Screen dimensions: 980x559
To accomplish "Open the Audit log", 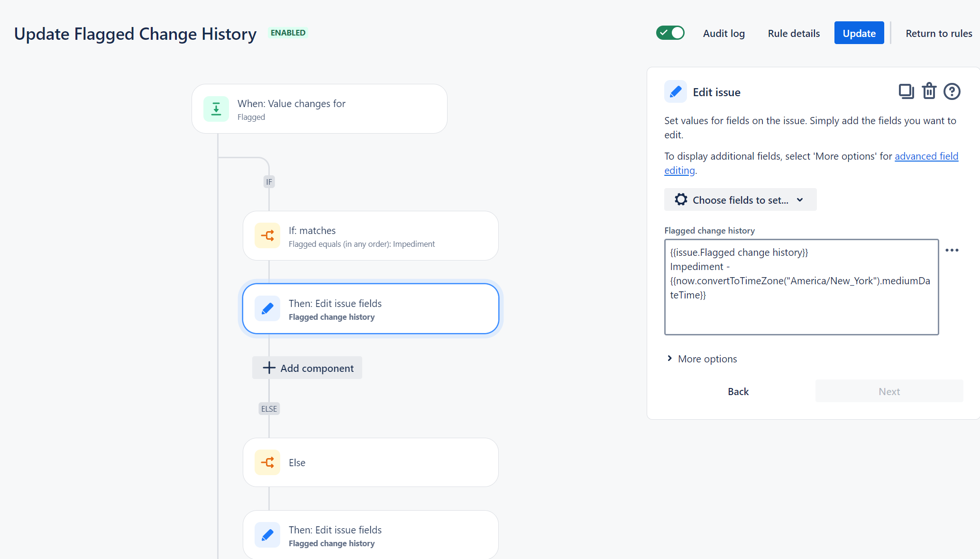I will 724,34.
